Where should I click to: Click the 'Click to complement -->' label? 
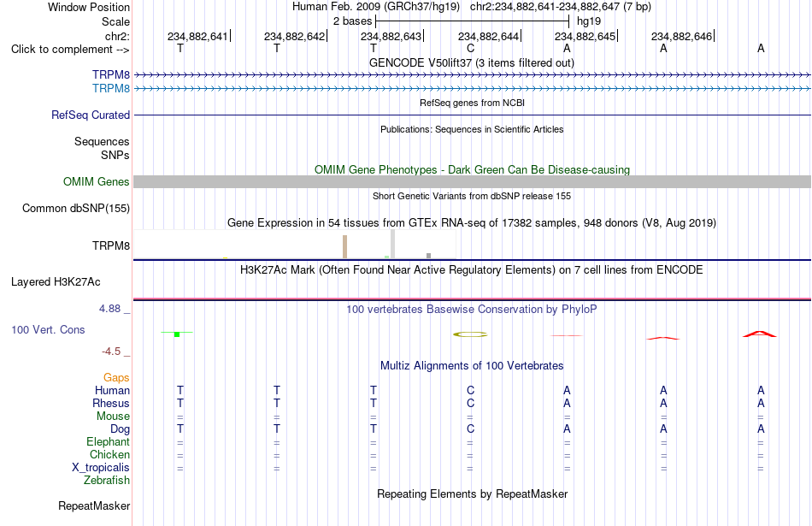pos(70,50)
